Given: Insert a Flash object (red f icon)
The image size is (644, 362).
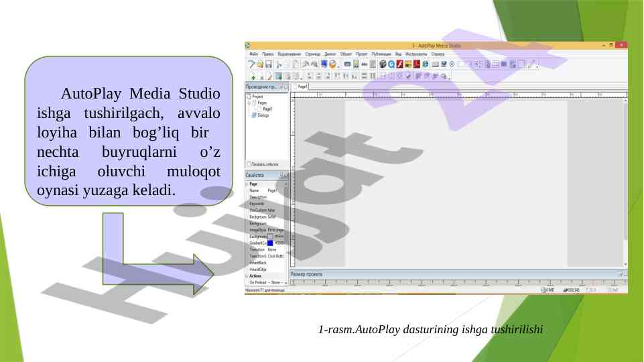Looking at the screenshot, I should pyautogui.click(x=399, y=64).
